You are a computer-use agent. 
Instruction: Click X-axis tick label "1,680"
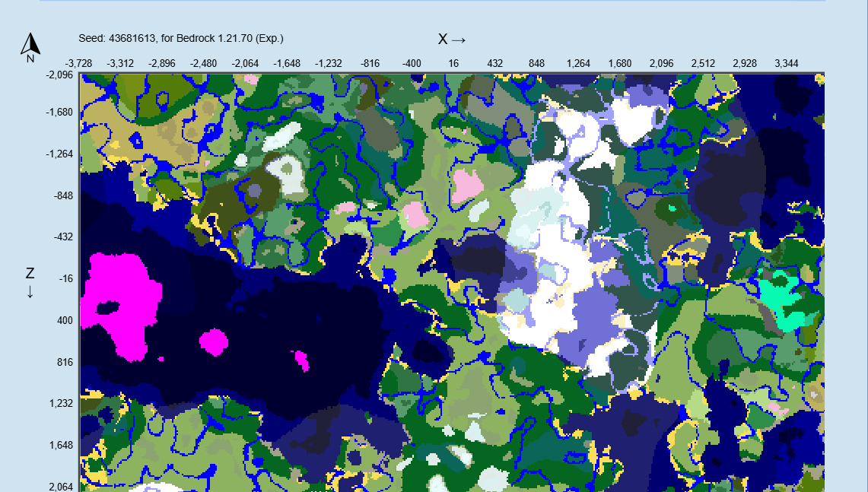click(x=619, y=64)
